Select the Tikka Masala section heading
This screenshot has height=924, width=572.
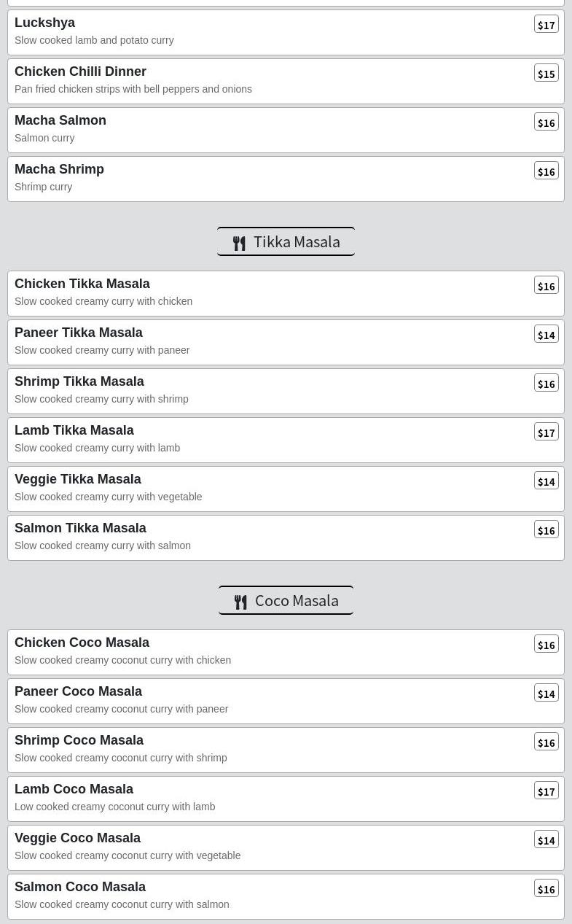point(297,241)
